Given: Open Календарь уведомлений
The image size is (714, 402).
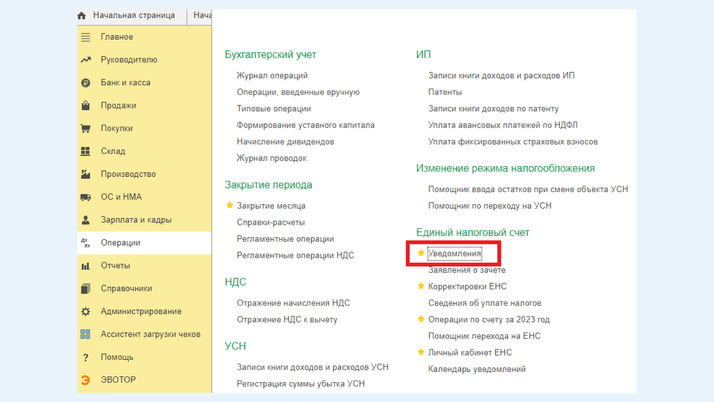Looking at the screenshot, I should (x=477, y=369).
